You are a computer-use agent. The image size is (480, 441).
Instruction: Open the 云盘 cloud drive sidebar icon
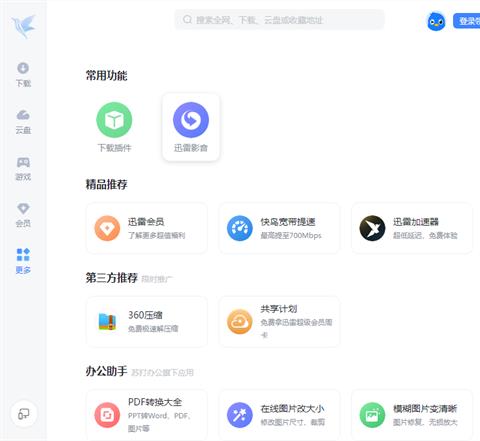pos(23,122)
